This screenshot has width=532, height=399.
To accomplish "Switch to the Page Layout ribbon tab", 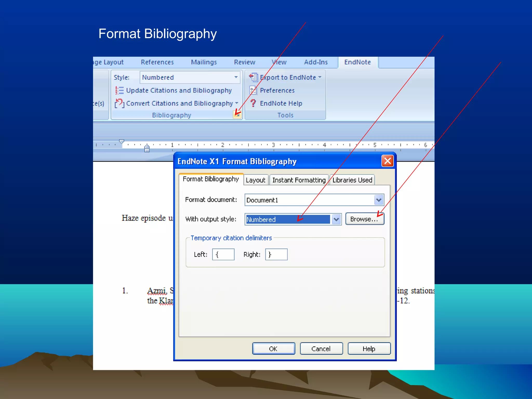I will click(x=108, y=62).
